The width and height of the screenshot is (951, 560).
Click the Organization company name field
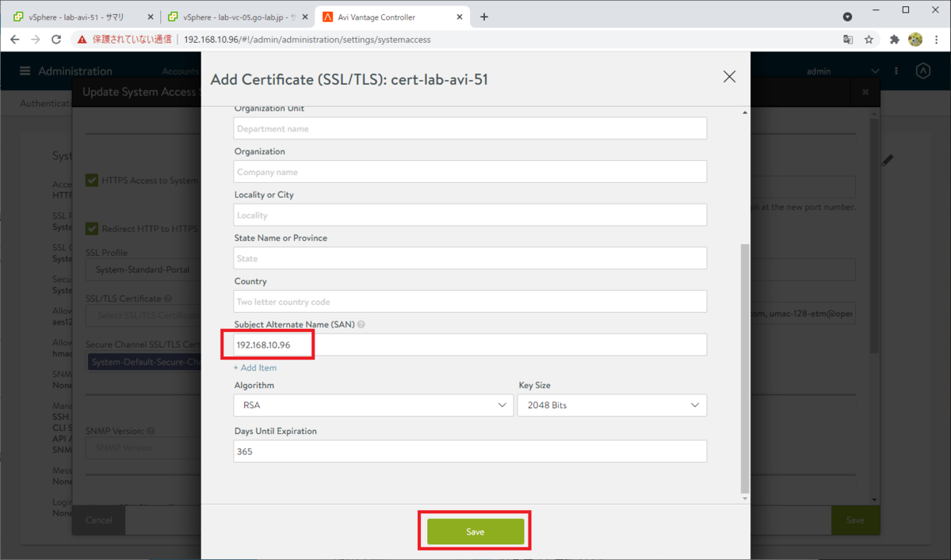470,172
